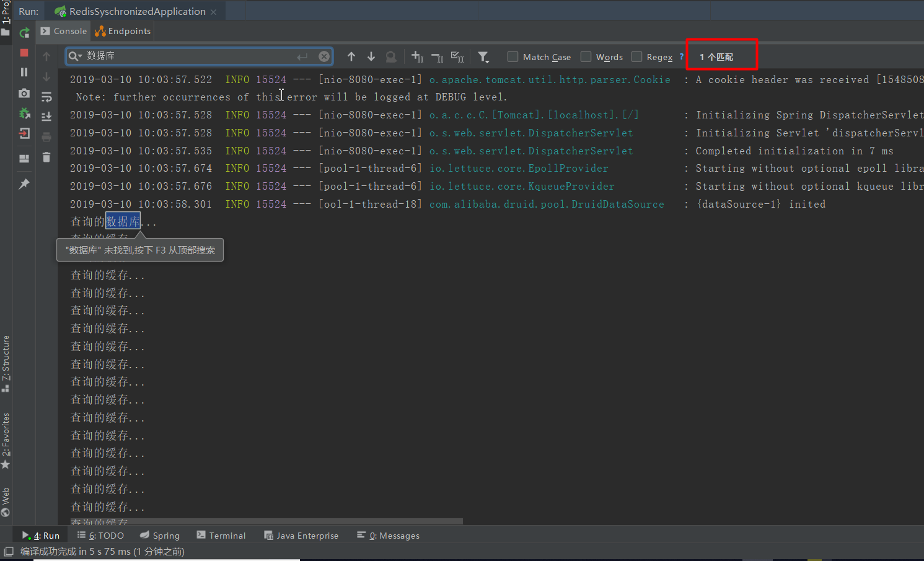Enable Match Case checkbox
924x561 pixels.
tap(513, 56)
